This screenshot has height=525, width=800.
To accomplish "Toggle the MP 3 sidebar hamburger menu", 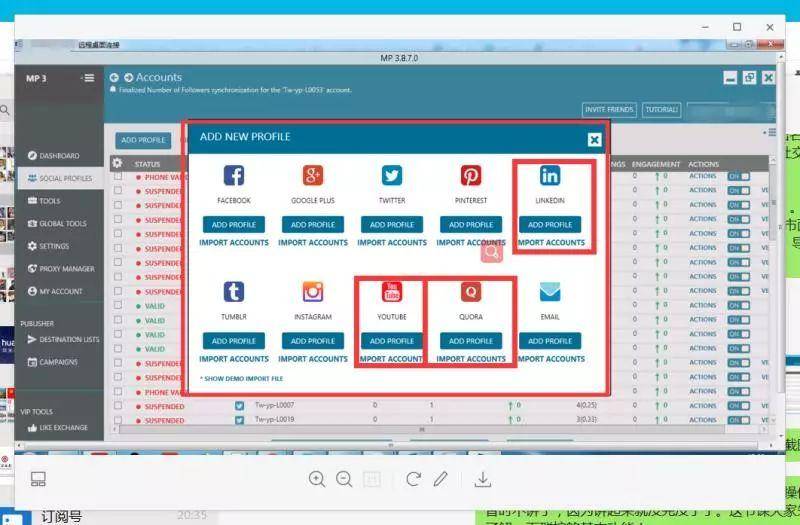I will pyautogui.click(x=89, y=78).
